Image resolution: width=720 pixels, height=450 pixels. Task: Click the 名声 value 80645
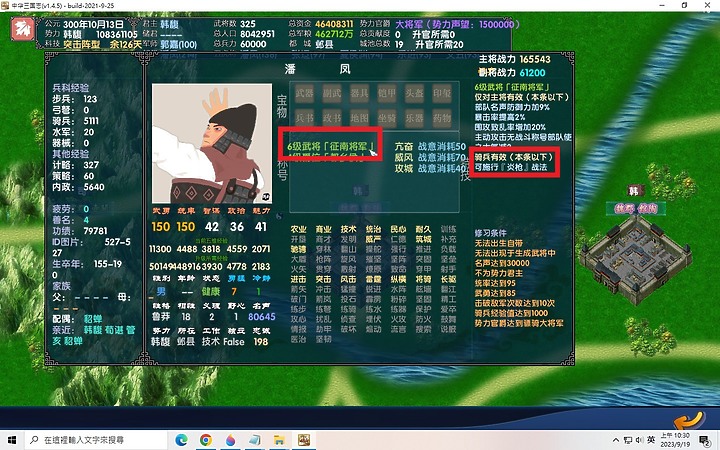(262, 317)
